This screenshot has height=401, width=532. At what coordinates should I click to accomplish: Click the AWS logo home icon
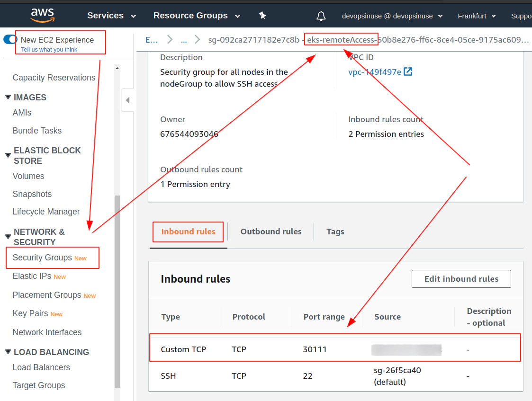coord(43,15)
